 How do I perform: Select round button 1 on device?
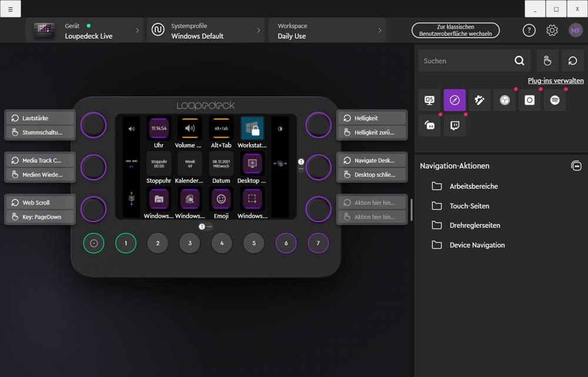[x=126, y=243]
